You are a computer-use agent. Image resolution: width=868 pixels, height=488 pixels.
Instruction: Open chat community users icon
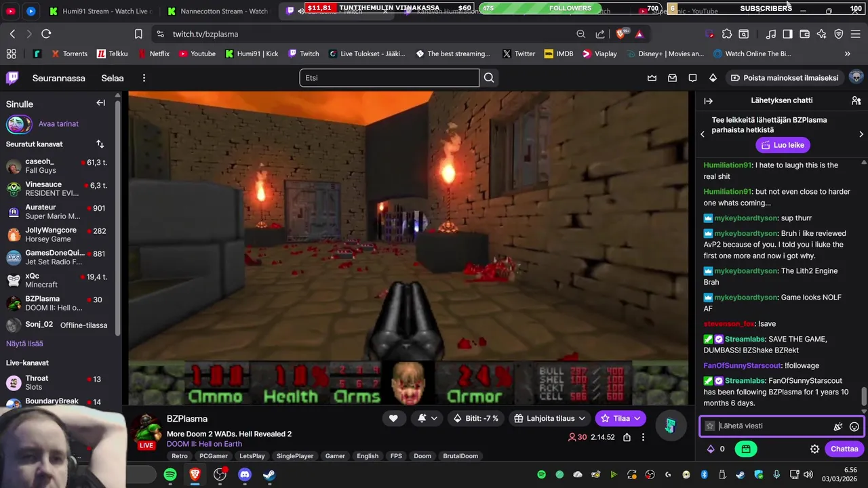point(856,101)
